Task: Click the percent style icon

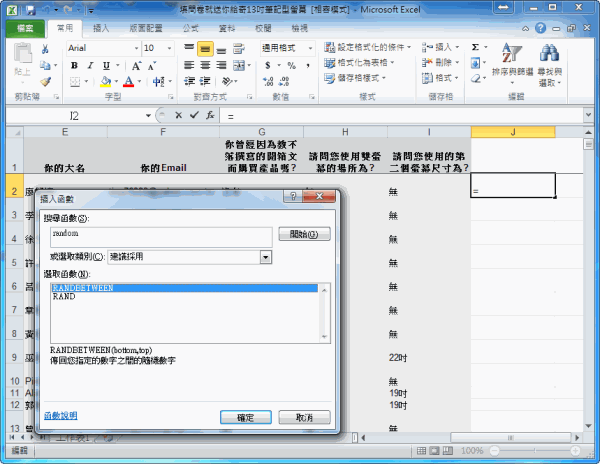Action: [282, 65]
